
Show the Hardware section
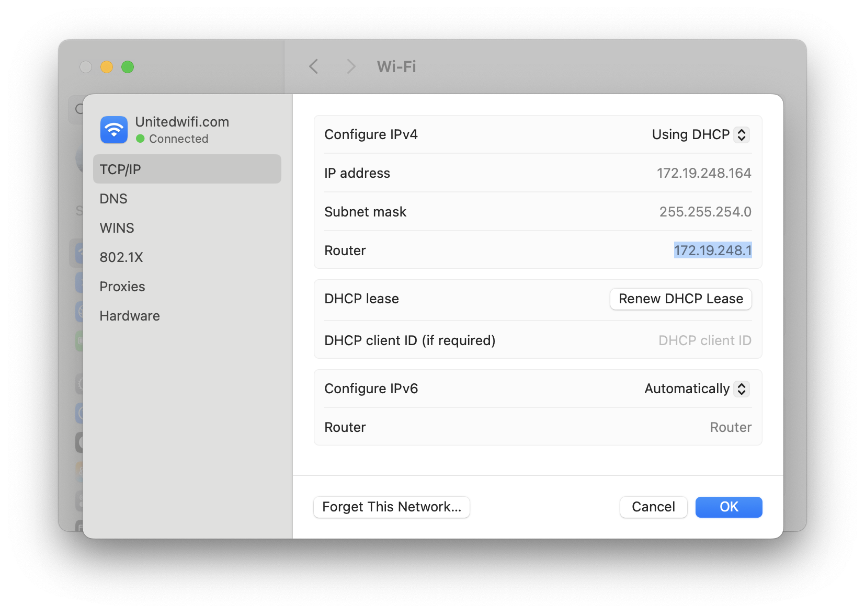(x=187, y=316)
